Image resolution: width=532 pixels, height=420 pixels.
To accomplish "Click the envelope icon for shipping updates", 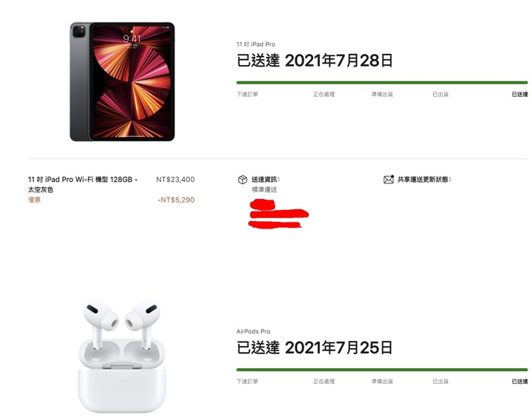I will point(389,179).
